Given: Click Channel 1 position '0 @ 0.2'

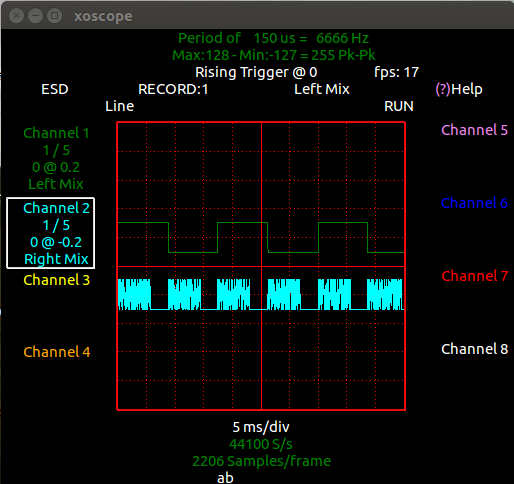Looking at the screenshot, I should point(56,167).
